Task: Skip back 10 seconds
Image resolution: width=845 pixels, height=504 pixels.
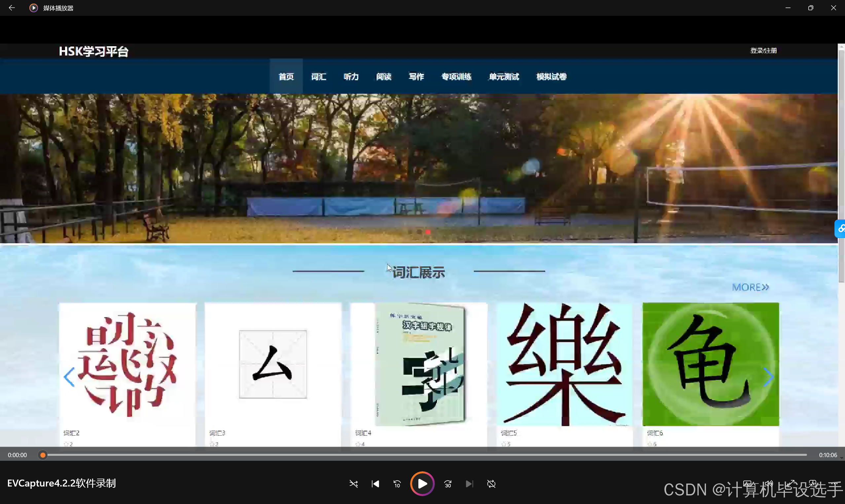Action: pyautogui.click(x=397, y=484)
